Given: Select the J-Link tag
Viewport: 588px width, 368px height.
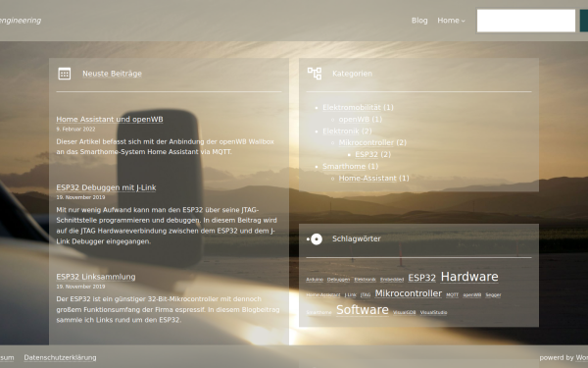Looking at the screenshot, I should point(351,295).
